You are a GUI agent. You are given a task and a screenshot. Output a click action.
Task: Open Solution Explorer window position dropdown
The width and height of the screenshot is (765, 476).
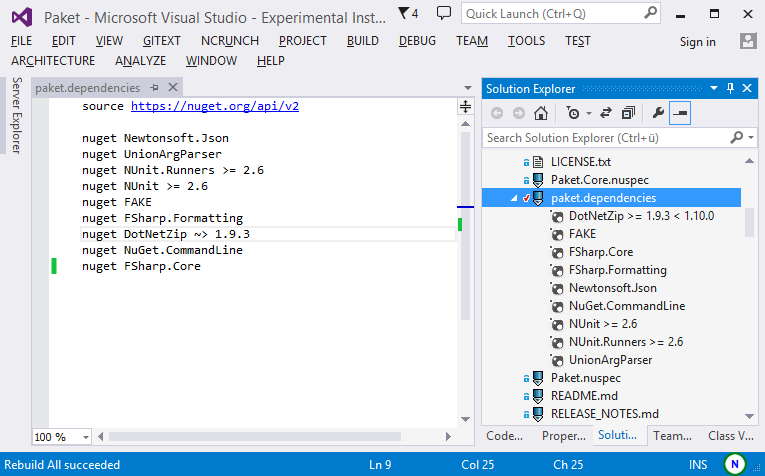tap(715, 89)
